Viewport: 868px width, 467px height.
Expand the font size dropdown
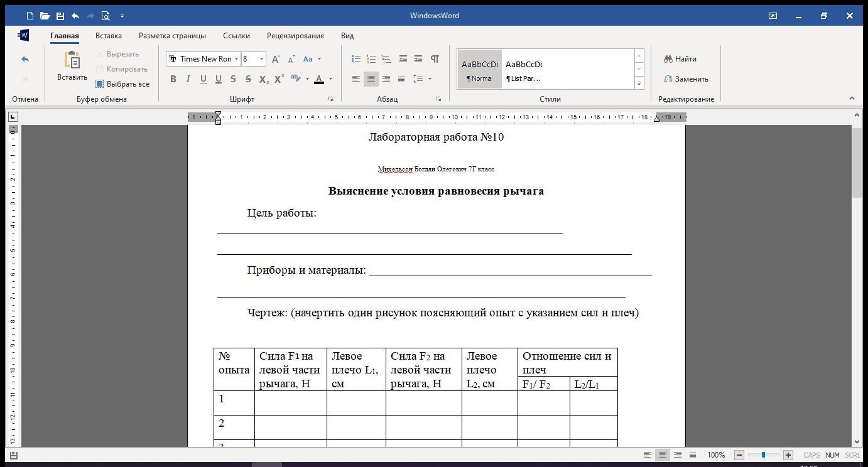[261, 59]
